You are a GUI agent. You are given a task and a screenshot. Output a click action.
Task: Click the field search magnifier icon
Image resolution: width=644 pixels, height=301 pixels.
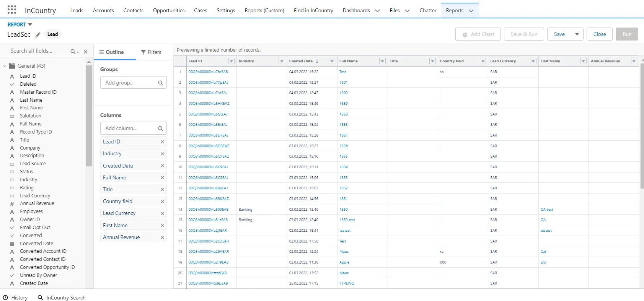[73, 52]
